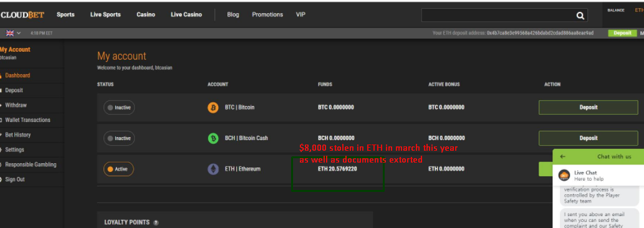Toggle the Active status of the ETH account
The height and width of the screenshot is (228, 644).
(x=118, y=169)
